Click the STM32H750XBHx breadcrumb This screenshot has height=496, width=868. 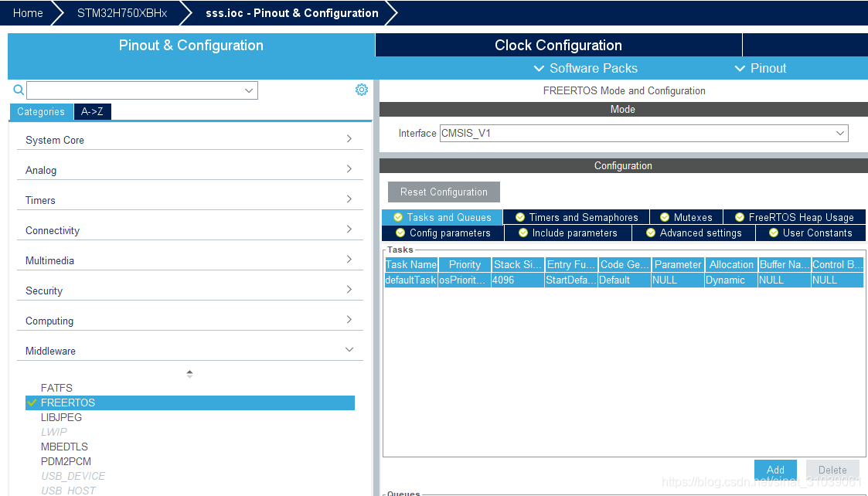[x=122, y=12]
